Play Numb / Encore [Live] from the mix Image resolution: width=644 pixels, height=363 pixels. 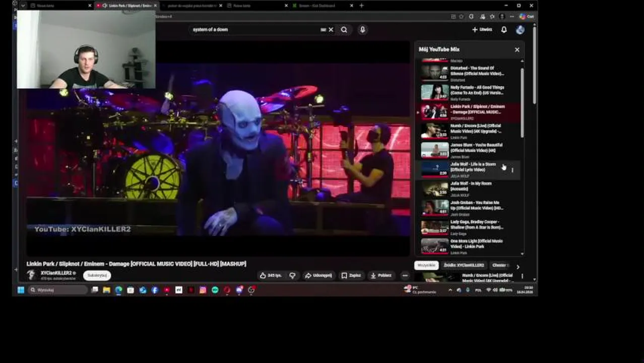point(469,131)
